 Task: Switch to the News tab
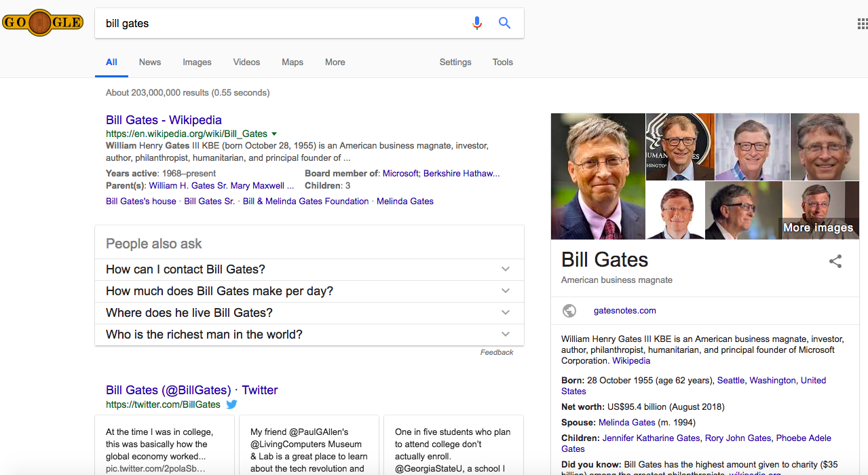[150, 62]
